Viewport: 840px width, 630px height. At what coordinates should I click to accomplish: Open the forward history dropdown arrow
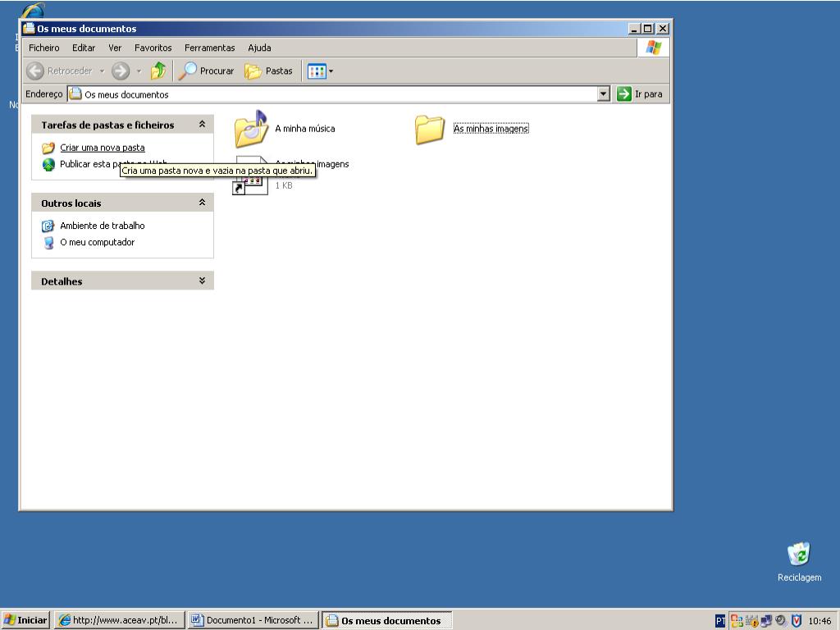click(x=139, y=71)
